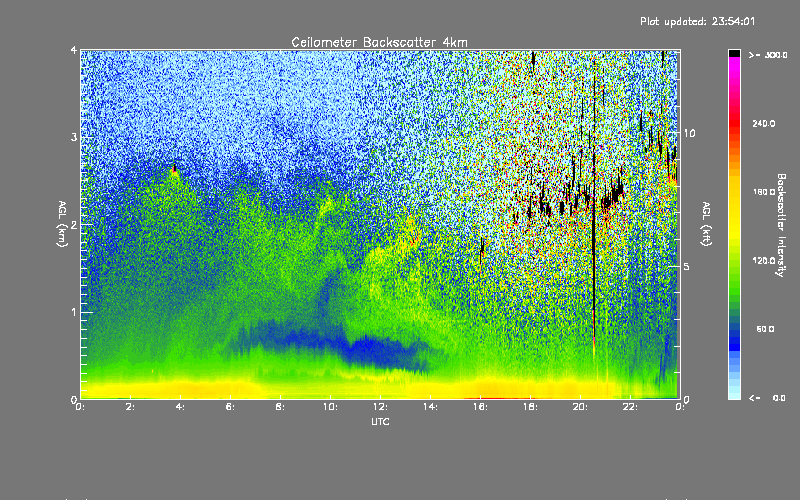Click the "22:" tick on the UTC axis
The image size is (800, 500).
pos(630,407)
